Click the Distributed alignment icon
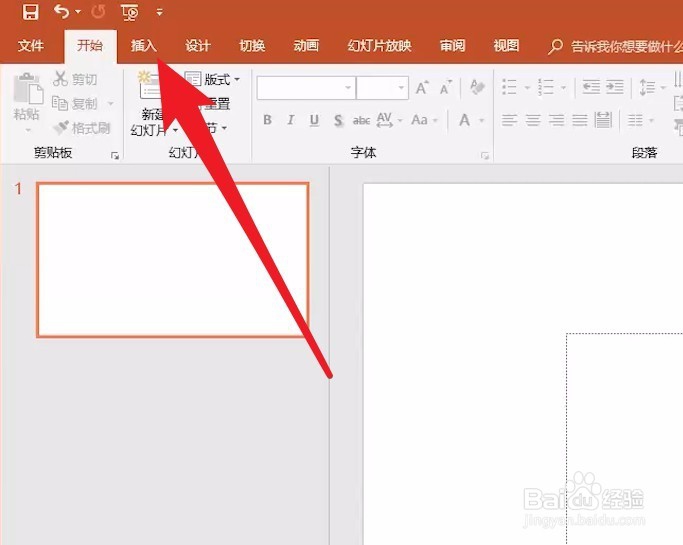Viewport: 683px width, 545px height. pos(603,120)
